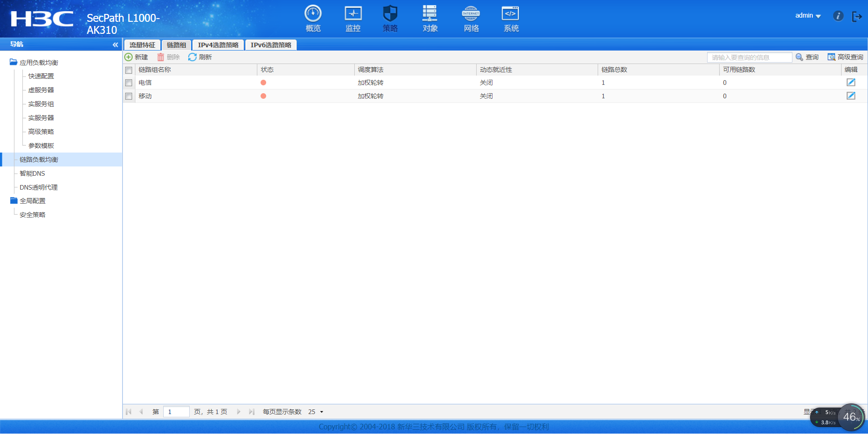The height and width of the screenshot is (434, 868).
Task: Edit the 移动 link group
Action: click(x=851, y=96)
